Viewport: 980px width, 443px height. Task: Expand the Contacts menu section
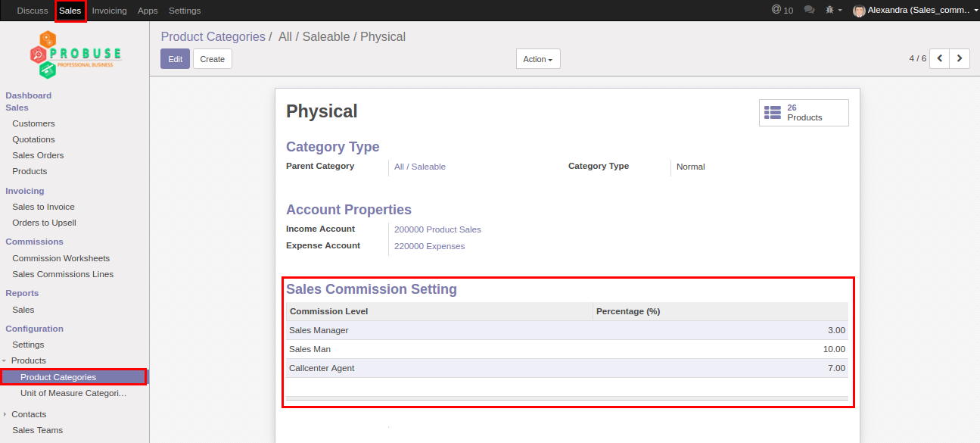[x=4, y=414]
